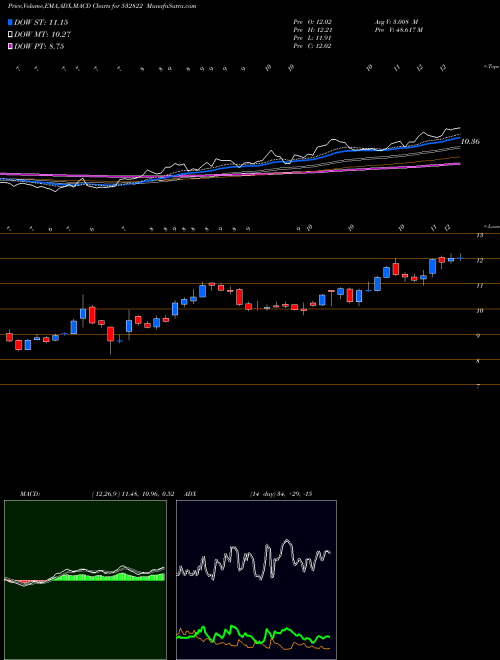
Task: Click the 'Pre H: 12.21' high value
Action: click(313, 30)
